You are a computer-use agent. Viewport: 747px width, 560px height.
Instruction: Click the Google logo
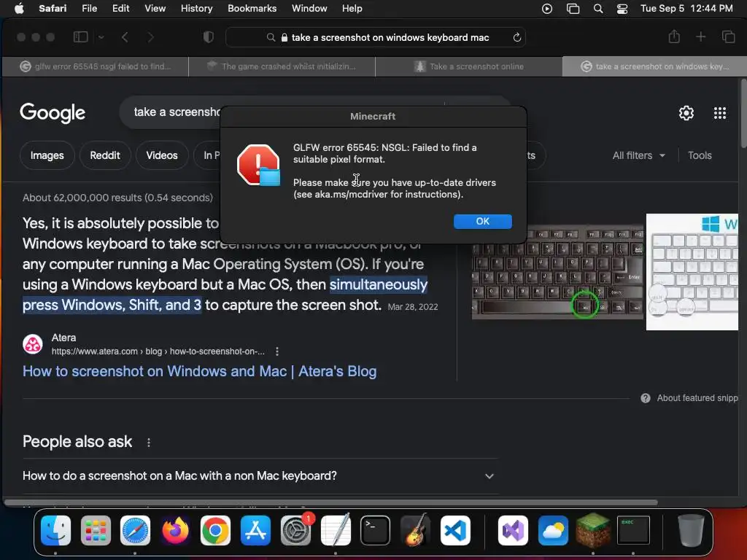point(53,113)
